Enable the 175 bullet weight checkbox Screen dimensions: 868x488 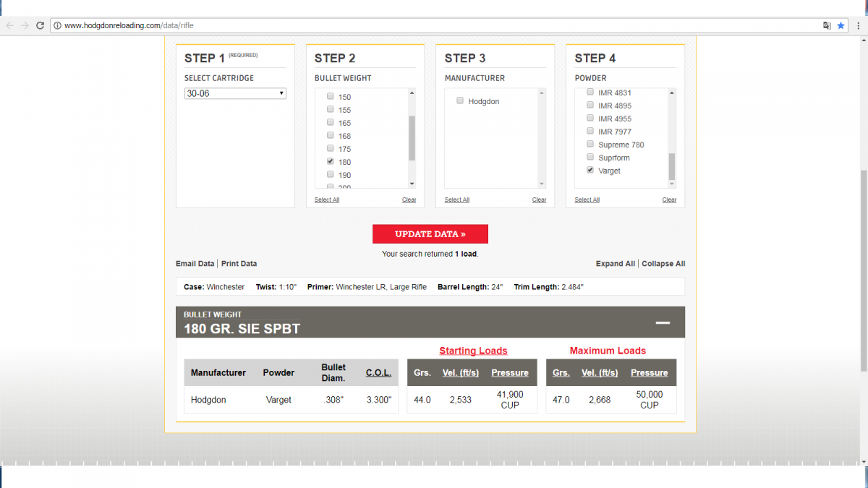(x=331, y=148)
